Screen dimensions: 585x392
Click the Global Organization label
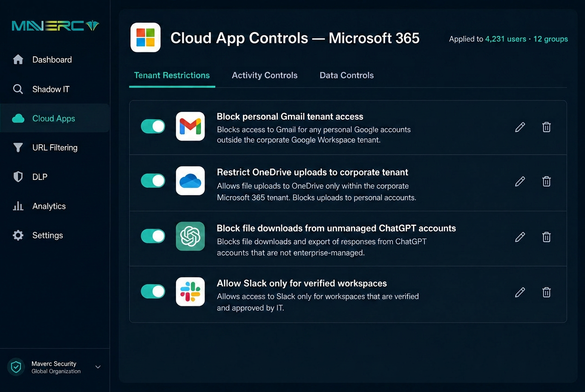[56, 371]
